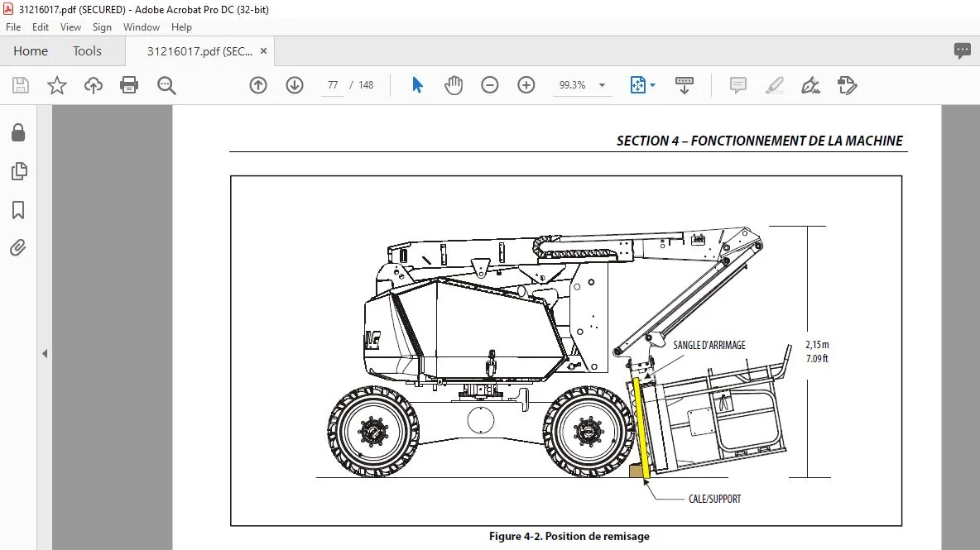This screenshot has height=550, width=980.
Task: Expand fit page options dropdown arrow
Action: tap(652, 85)
